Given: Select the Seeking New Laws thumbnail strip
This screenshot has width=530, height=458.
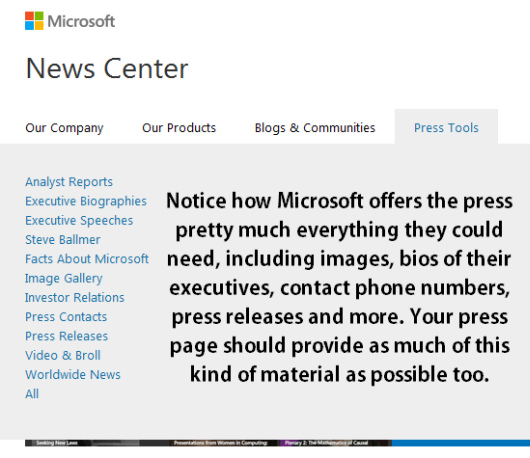Looking at the screenshot, I should 58,443.
